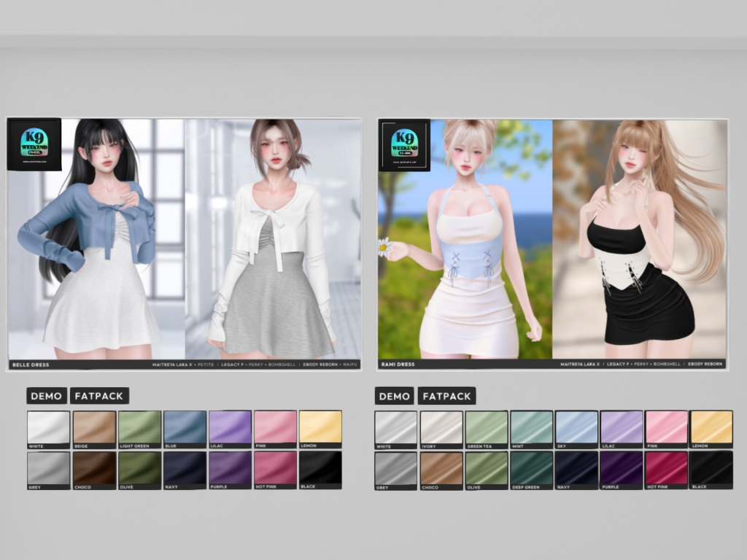Pick the Hot Pink swatch for Belle Dress
Screen dimensions: 747x560
[x=275, y=468]
